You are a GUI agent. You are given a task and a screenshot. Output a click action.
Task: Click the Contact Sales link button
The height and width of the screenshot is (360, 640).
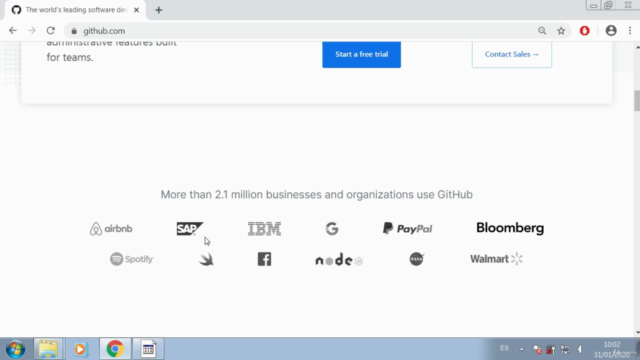512,54
